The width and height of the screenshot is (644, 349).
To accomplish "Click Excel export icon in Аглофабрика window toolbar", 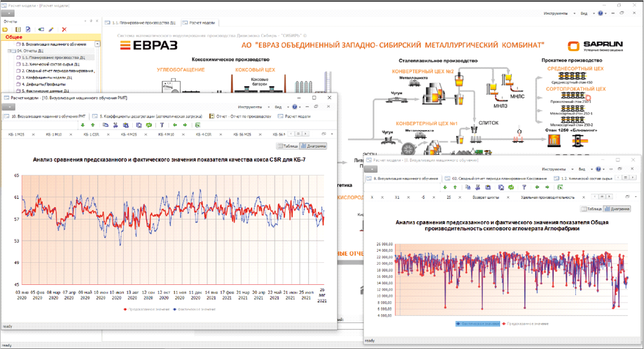I will [560, 187].
